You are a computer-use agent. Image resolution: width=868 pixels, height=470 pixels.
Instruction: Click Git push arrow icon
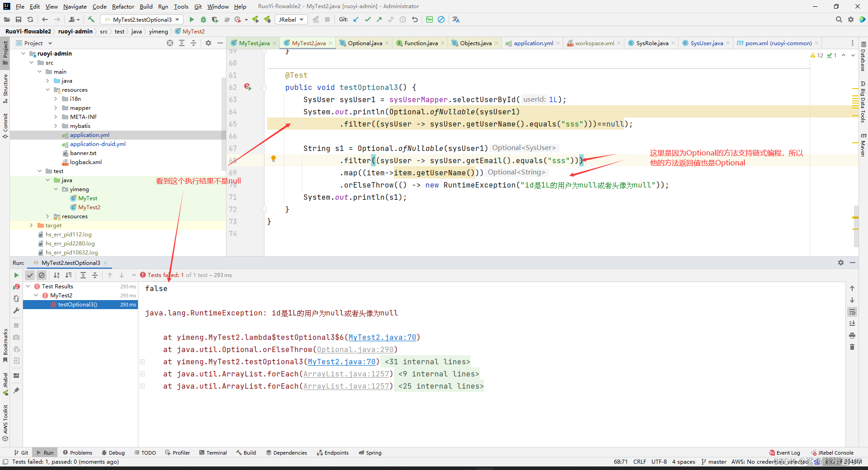(x=379, y=19)
